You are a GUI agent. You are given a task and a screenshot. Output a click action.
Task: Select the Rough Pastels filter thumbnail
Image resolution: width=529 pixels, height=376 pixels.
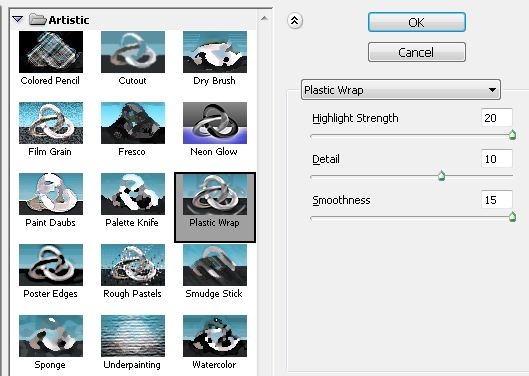133,265
